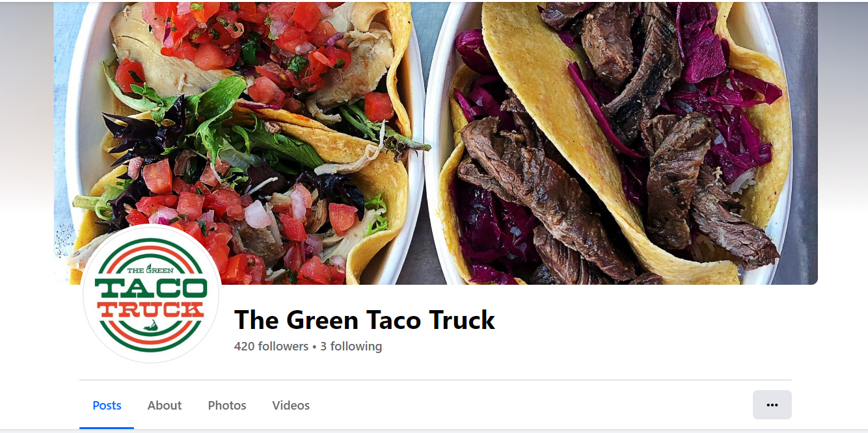This screenshot has width=868, height=433.
Task: Click the left tray with chicken tacos
Action: [x=247, y=143]
